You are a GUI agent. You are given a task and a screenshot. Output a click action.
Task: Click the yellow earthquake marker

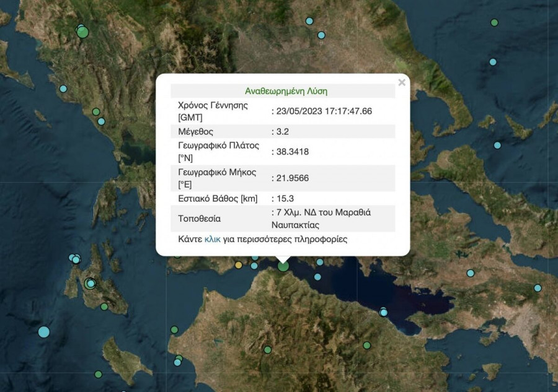point(239,265)
